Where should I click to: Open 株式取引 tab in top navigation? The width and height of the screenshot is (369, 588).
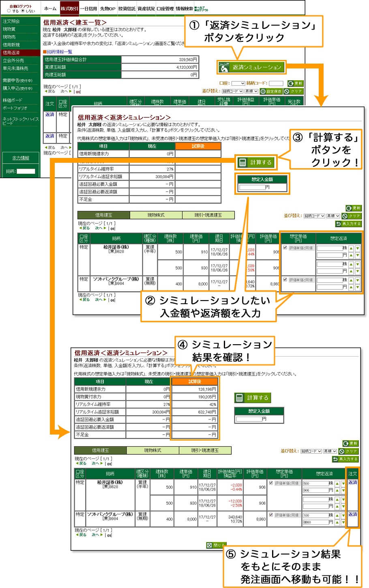[x=69, y=9]
